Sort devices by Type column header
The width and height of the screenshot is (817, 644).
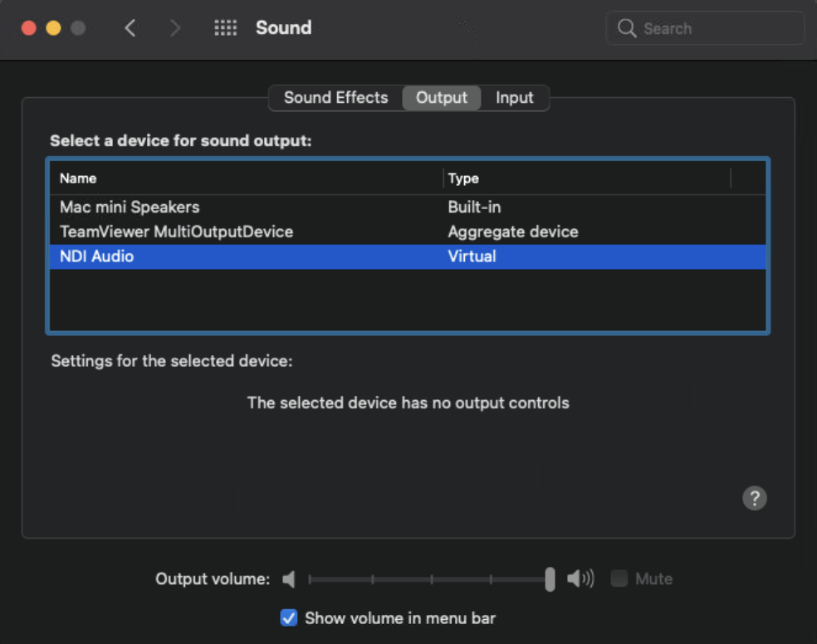(463, 178)
